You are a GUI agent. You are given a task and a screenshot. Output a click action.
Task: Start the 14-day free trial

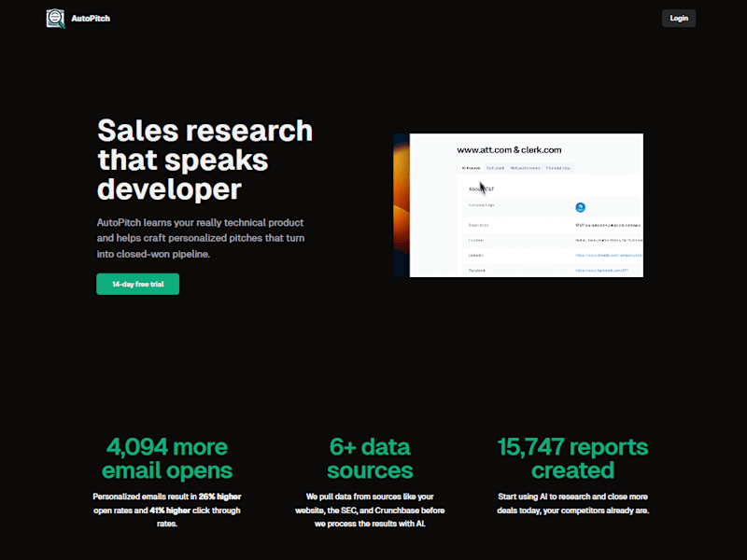click(x=137, y=284)
